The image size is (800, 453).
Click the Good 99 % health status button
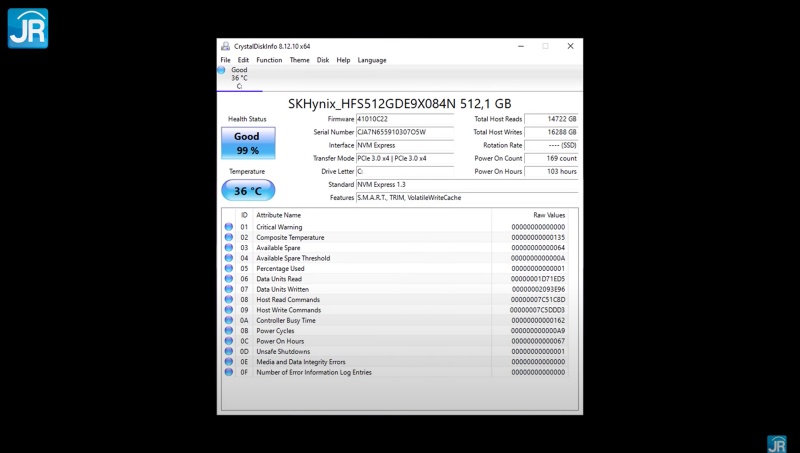coord(247,143)
